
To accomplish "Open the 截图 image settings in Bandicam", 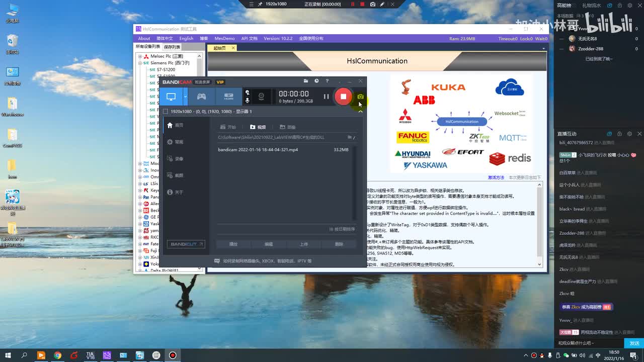I will pos(176,175).
